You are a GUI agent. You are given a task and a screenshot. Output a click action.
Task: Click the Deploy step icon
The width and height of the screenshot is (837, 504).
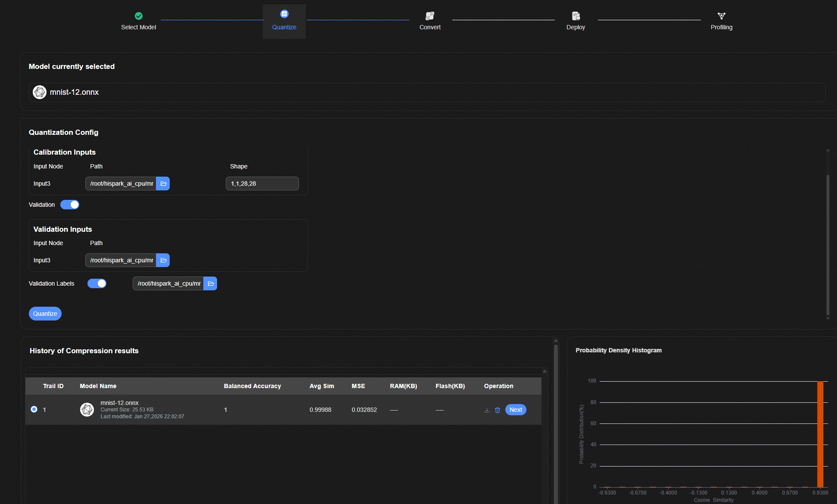tap(576, 16)
